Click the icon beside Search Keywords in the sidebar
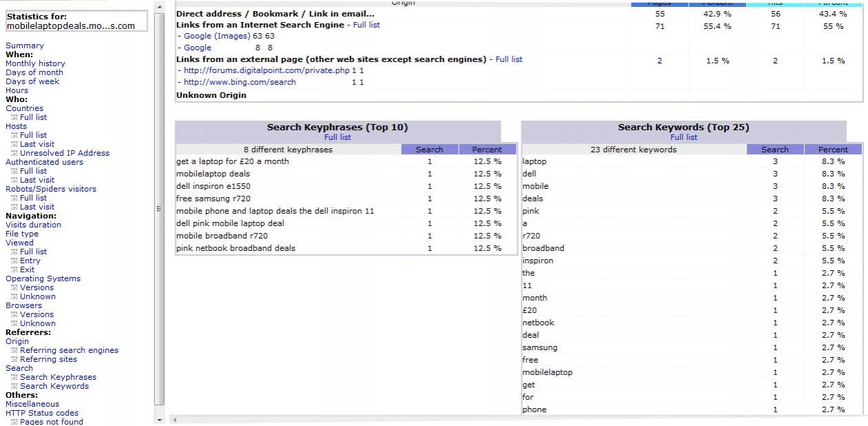 (14, 386)
